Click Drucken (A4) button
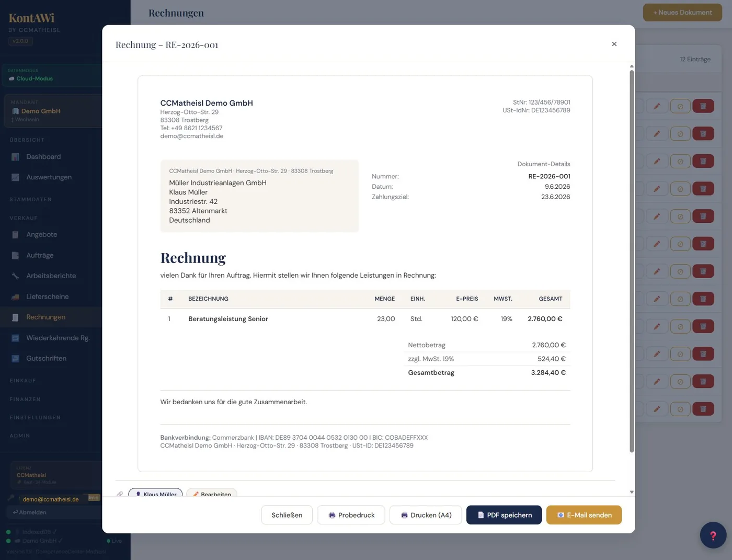 click(x=426, y=515)
